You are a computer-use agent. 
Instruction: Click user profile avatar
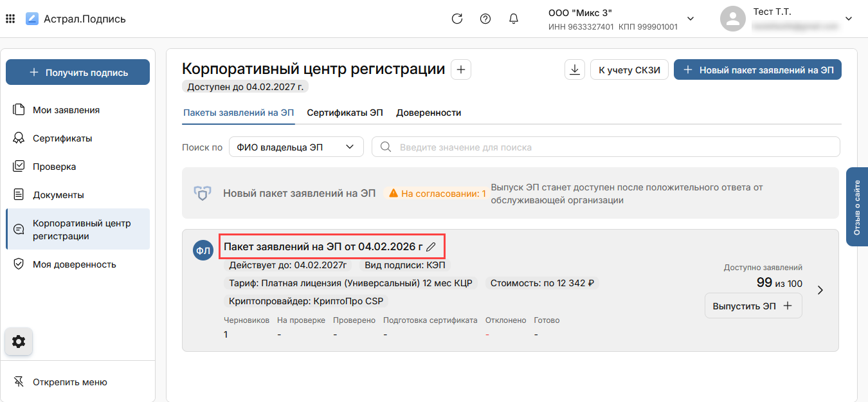732,19
